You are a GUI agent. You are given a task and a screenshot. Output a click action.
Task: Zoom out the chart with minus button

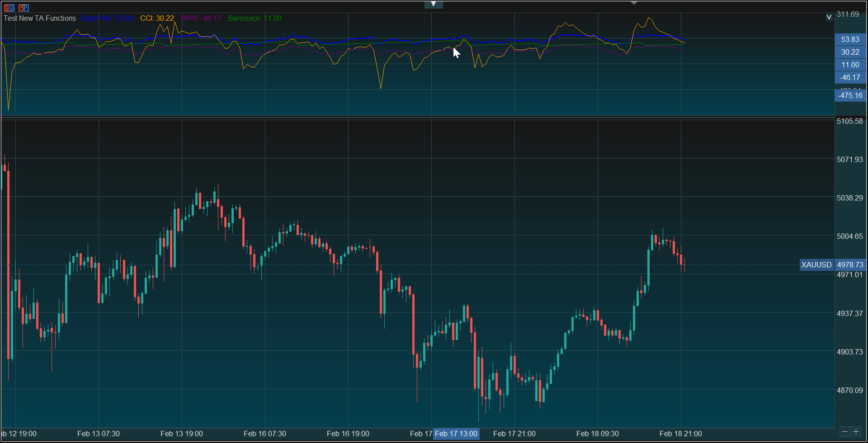coord(844,432)
